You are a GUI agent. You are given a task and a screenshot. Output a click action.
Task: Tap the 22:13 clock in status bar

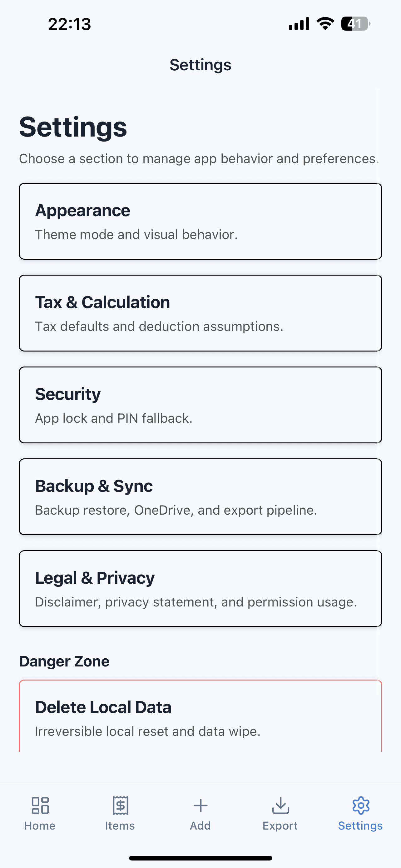[70, 24]
